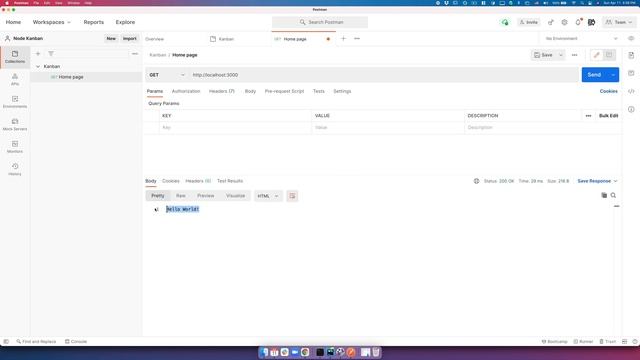Click the request URL field

[384, 75]
